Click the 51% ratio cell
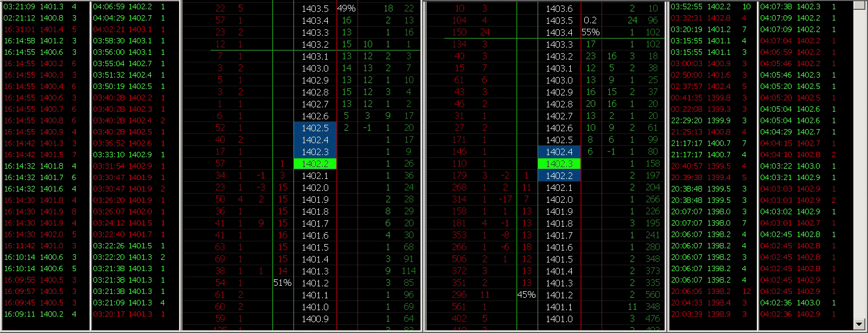 click(x=282, y=283)
